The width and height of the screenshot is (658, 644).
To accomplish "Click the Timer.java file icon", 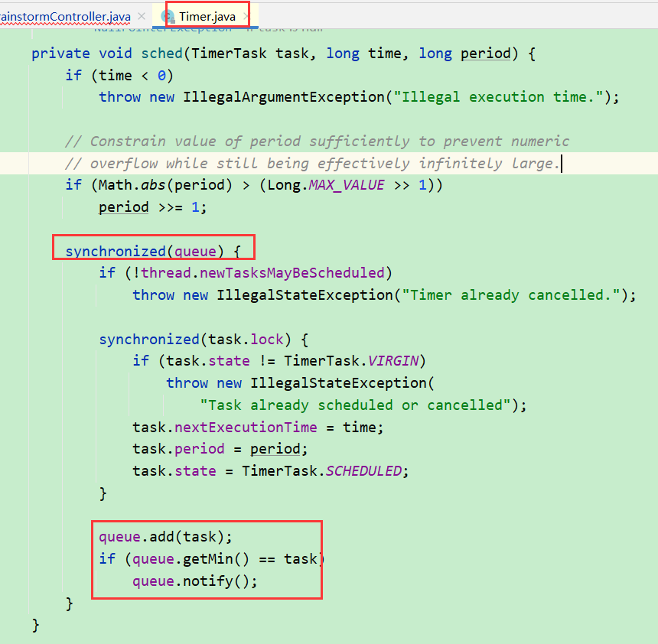I will (x=168, y=17).
